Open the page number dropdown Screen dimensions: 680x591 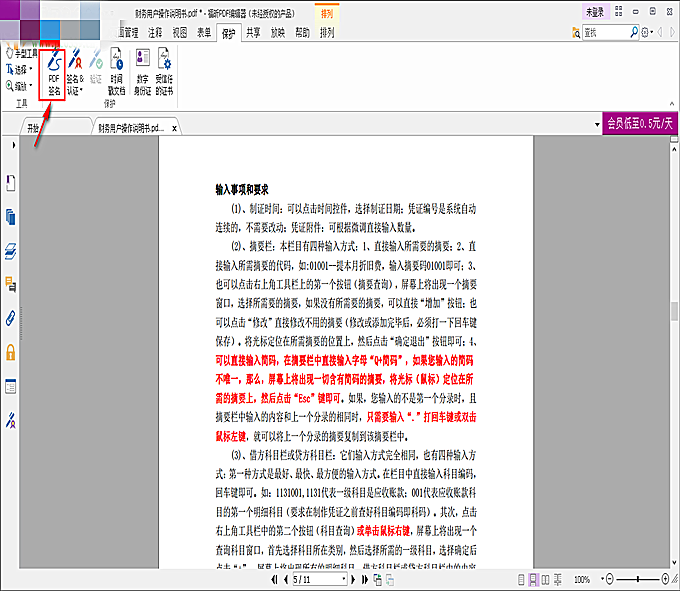click(x=345, y=579)
